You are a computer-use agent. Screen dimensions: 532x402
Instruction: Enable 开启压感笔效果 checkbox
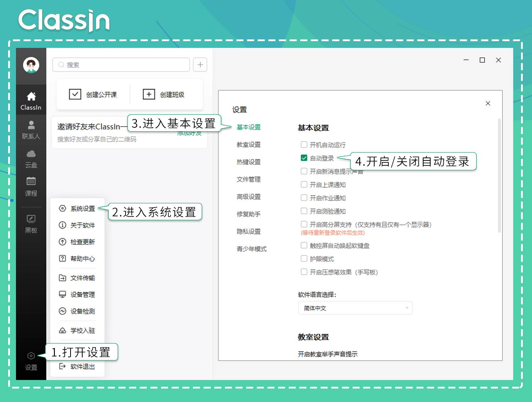pos(304,272)
